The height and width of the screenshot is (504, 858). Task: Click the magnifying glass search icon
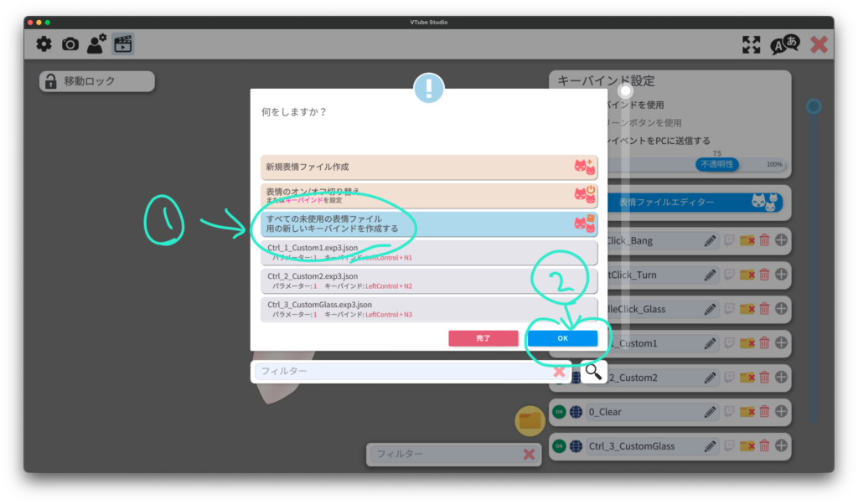click(x=594, y=372)
